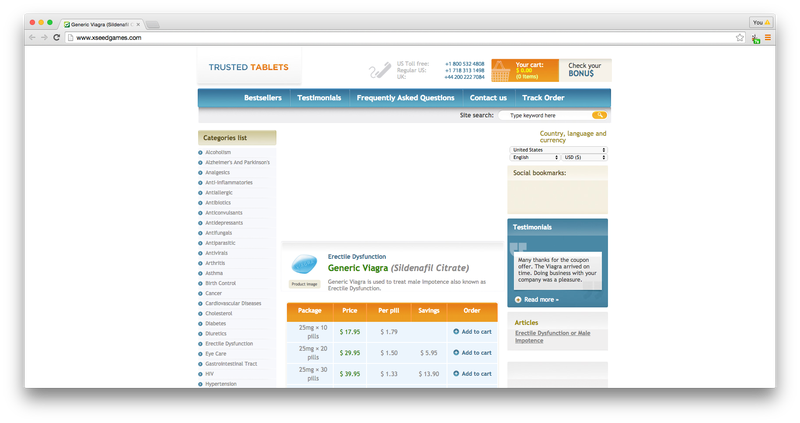Open the Testimonials navigation item
This screenshot has height=423, width=800.
click(319, 97)
